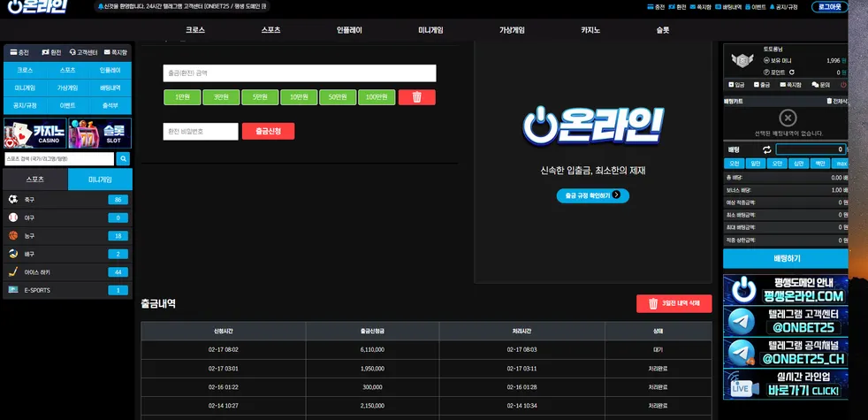868x420 pixels.
Task: Click the red trash icon beside amount buttons
Action: [x=416, y=97]
